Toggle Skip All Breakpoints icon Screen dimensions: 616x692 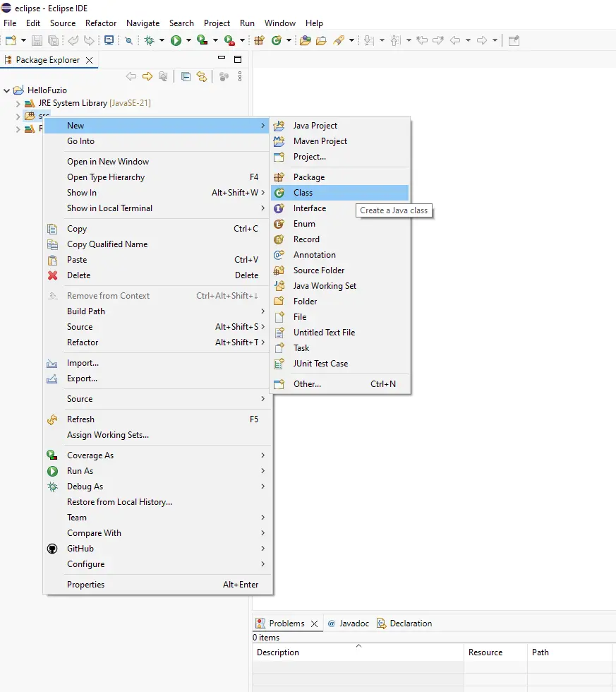(x=128, y=41)
